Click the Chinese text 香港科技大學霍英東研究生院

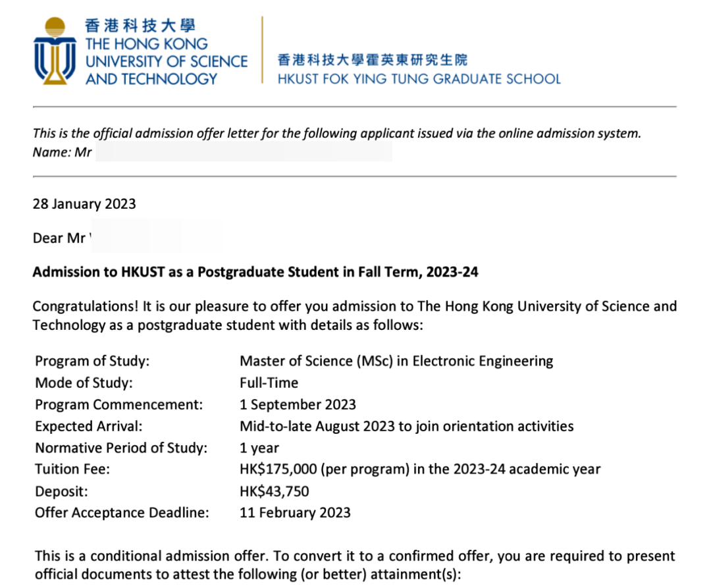tap(372, 59)
